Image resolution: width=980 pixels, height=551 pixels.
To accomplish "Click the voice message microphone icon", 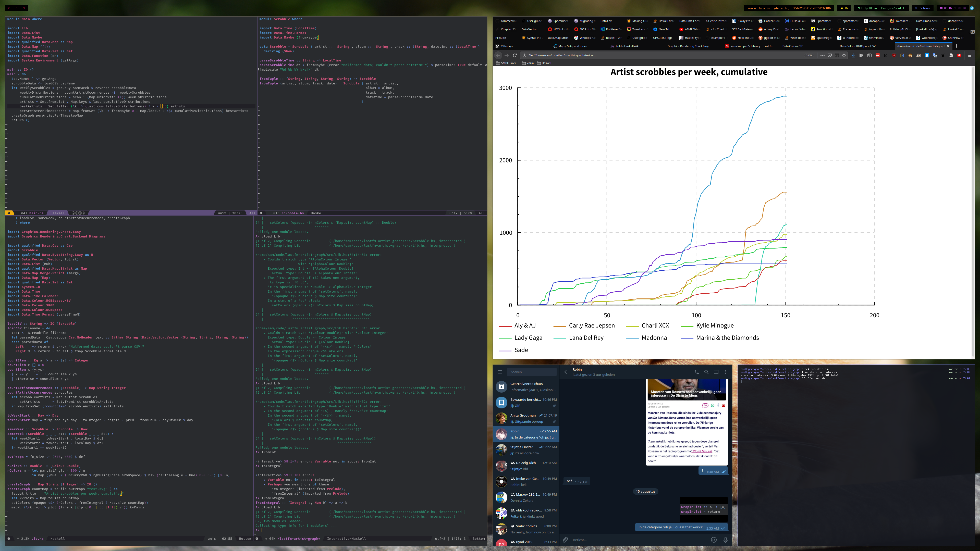I will pos(726,540).
